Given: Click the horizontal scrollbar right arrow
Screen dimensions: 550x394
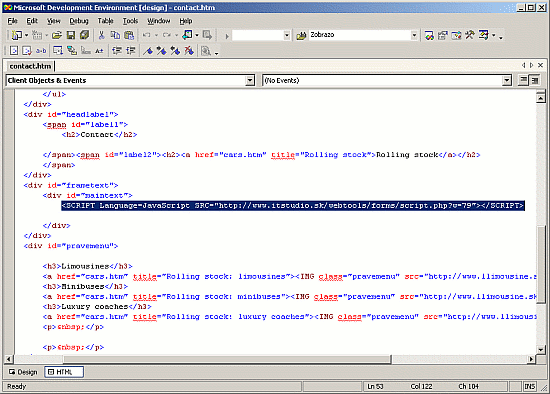Looking at the screenshot, I should (x=531, y=359).
